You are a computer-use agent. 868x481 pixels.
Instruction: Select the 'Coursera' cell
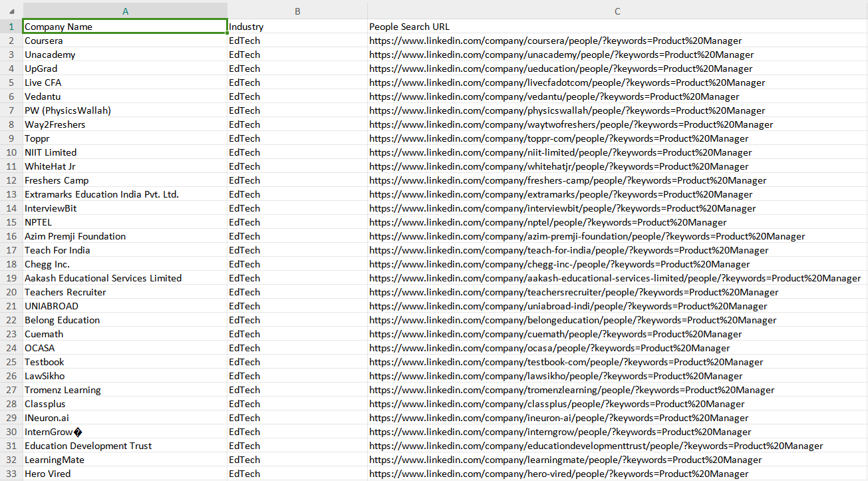[125, 41]
